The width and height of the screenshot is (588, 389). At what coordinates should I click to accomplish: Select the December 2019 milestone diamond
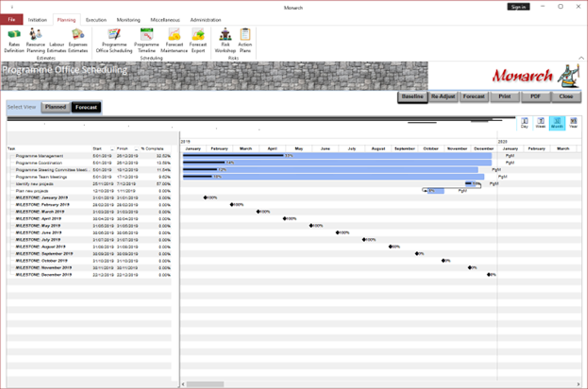pos(489,275)
